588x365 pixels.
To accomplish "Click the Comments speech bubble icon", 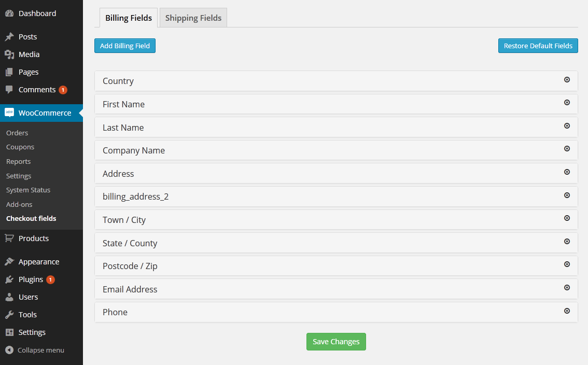I will (9, 90).
